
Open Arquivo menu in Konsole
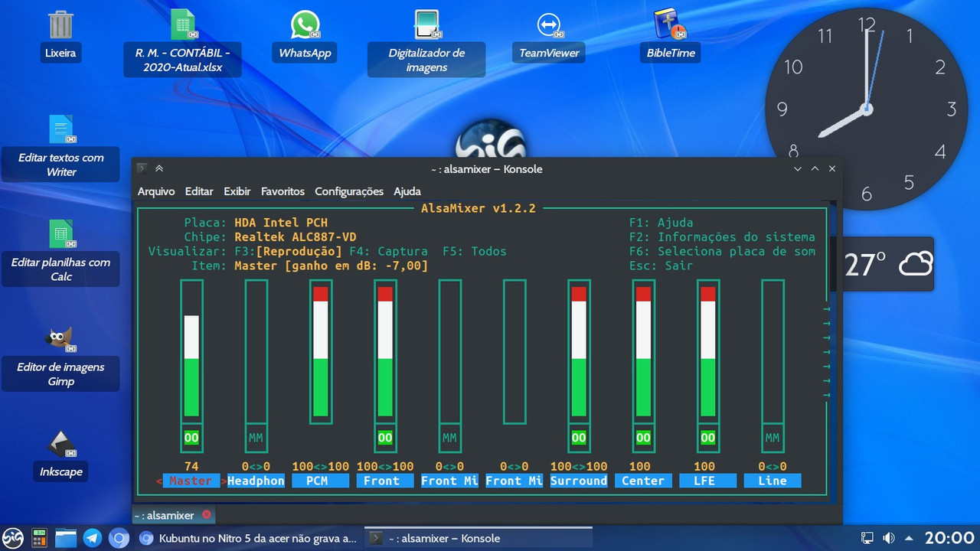pyautogui.click(x=156, y=191)
